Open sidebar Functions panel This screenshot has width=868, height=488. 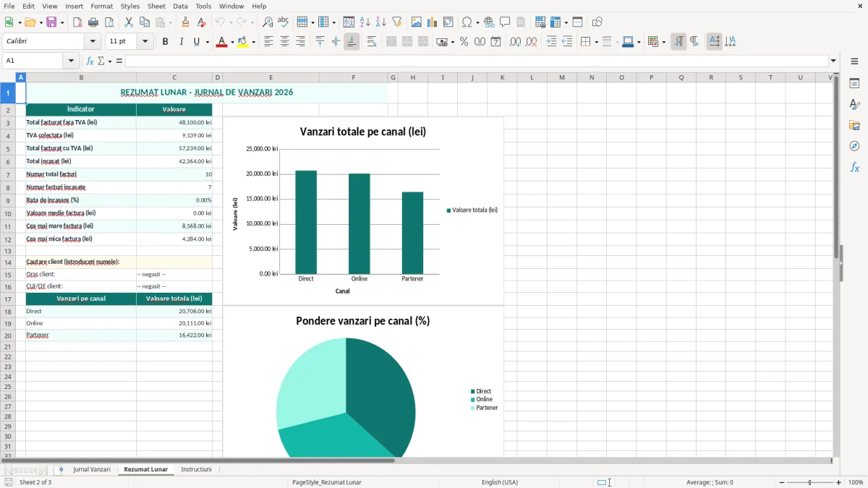[x=854, y=168]
